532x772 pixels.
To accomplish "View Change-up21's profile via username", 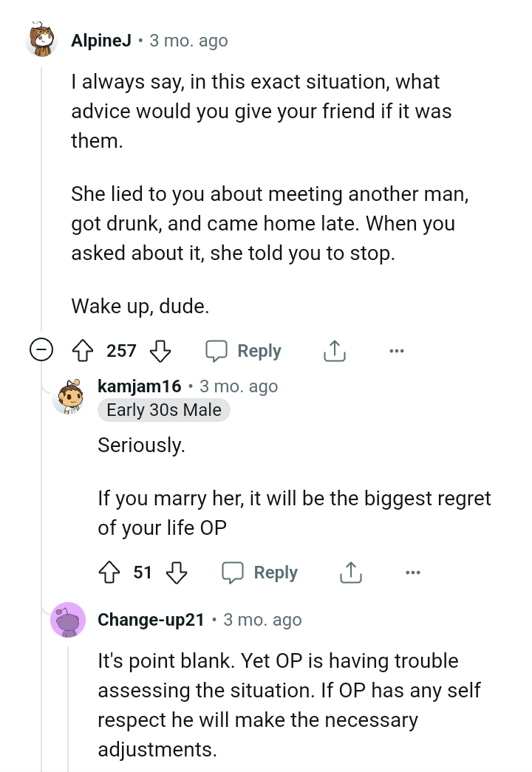I will coord(151,621).
